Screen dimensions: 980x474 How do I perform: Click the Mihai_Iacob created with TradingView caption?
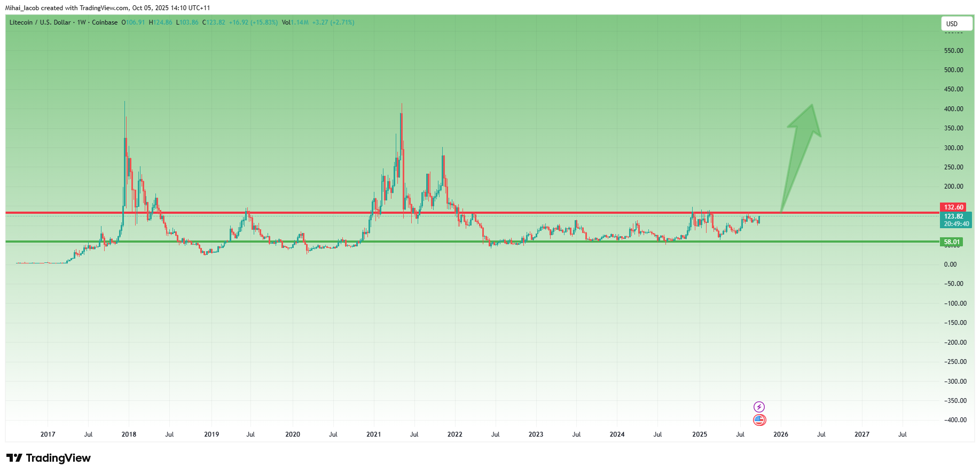tap(107, 8)
